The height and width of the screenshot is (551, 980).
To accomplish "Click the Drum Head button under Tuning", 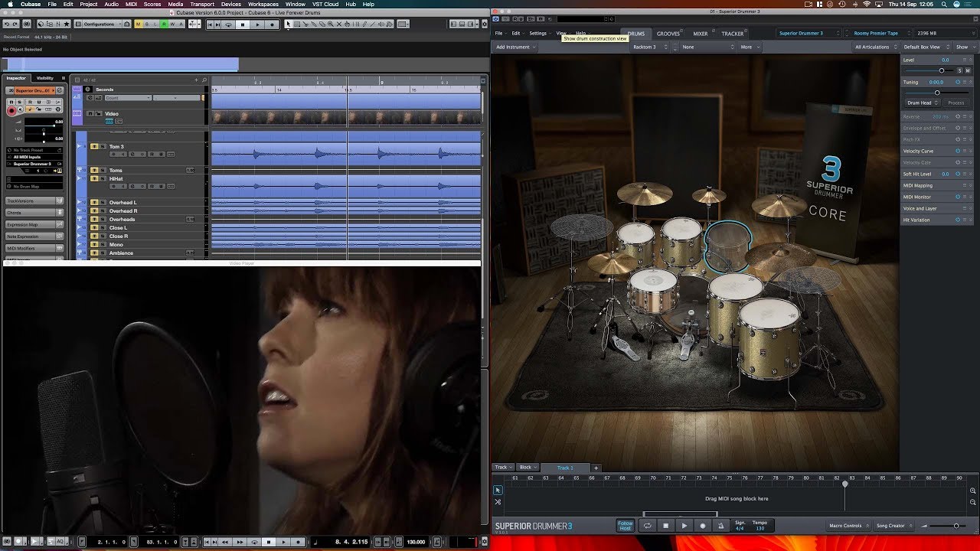I will (x=923, y=103).
